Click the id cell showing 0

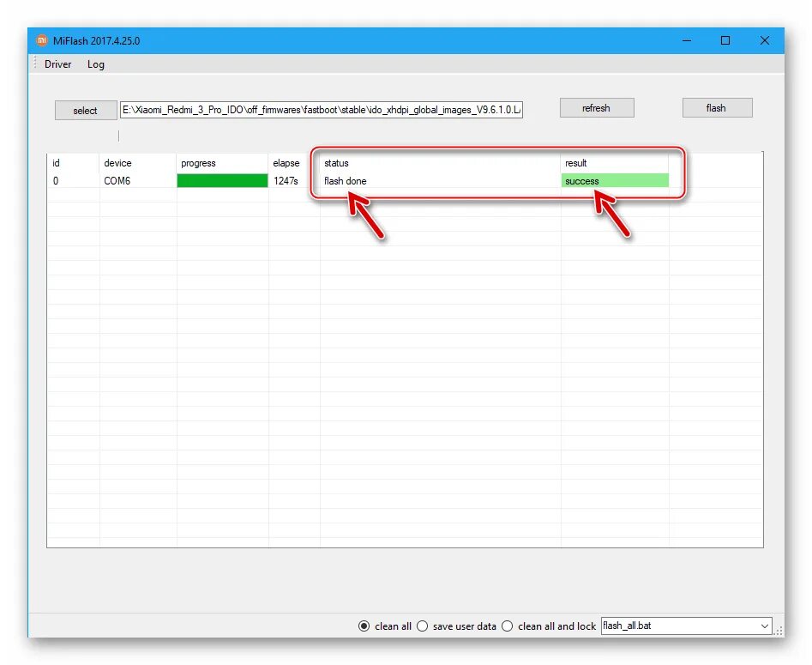(73, 181)
